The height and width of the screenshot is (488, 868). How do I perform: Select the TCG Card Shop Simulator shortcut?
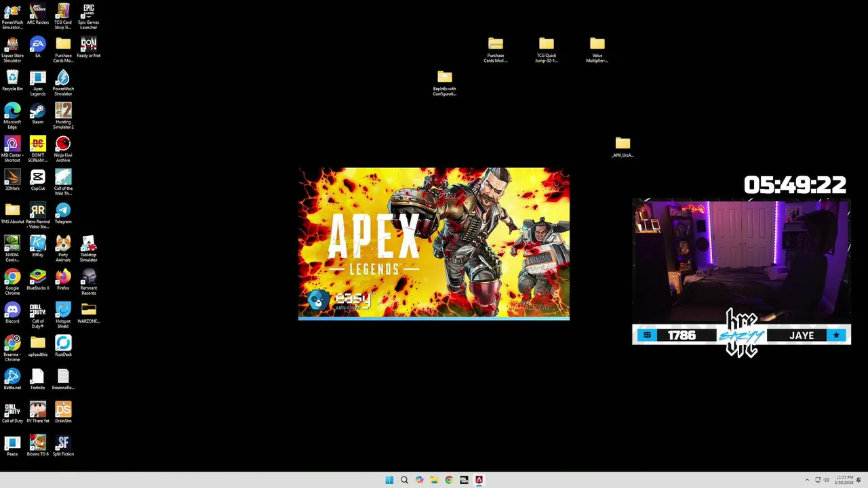point(63,17)
